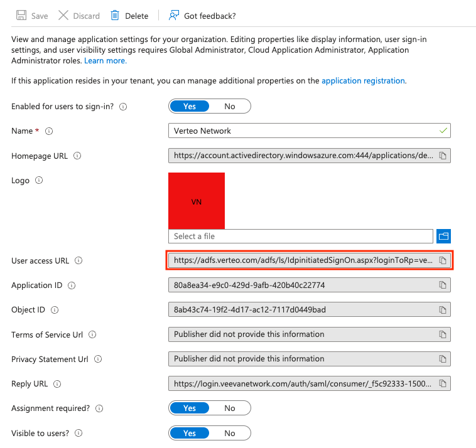The height and width of the screenshot is (448, 476).
Task: Set Visible to users to No
Action: (x=230, y=433)
